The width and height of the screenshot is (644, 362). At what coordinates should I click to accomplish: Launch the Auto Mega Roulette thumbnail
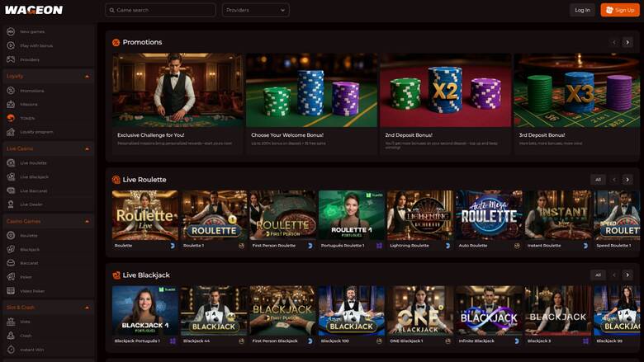point(489,215)
